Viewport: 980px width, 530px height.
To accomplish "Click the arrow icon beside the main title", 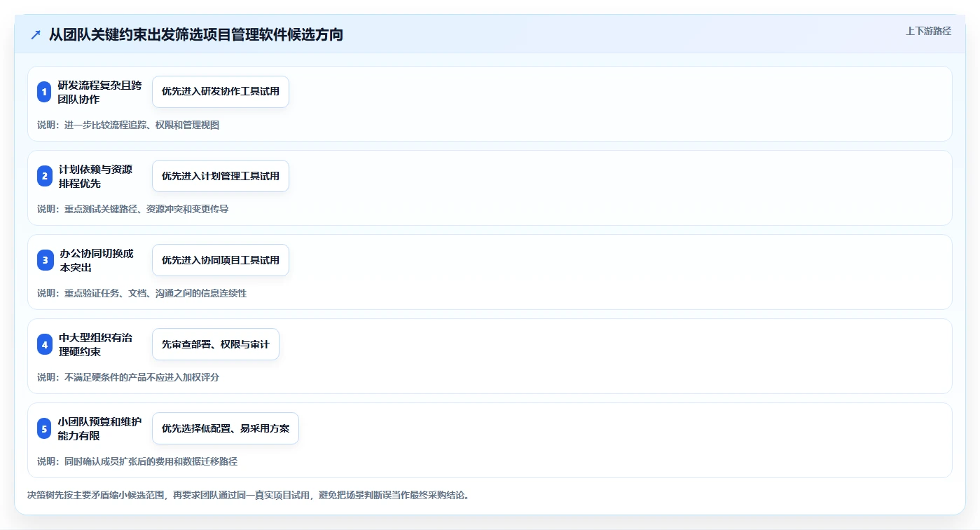I will [x=36, y=34].
